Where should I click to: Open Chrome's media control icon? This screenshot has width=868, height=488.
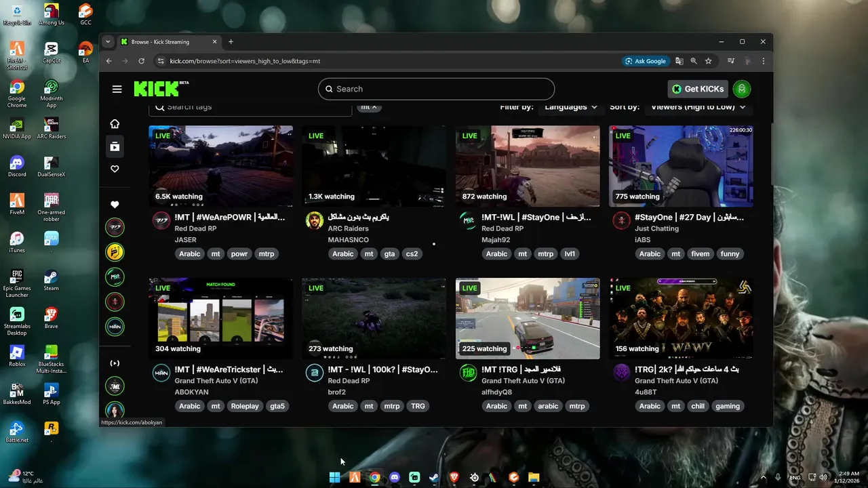click(x=730, y=61)
